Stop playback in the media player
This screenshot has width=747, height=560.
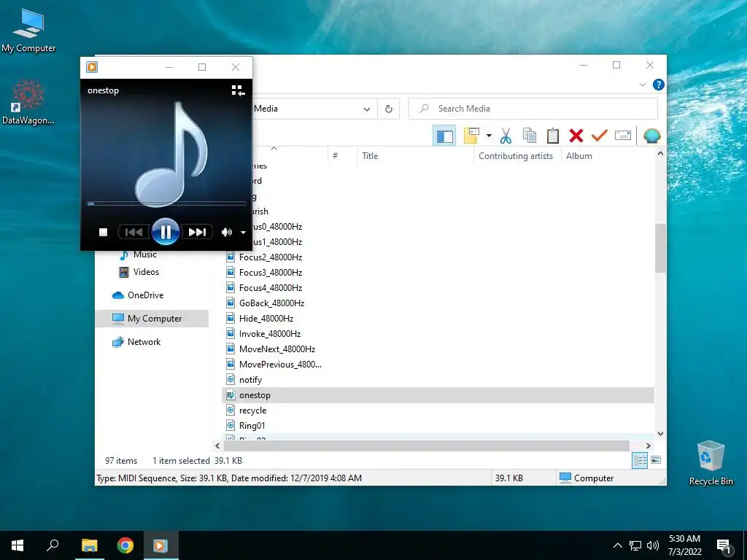click(103, 232)
